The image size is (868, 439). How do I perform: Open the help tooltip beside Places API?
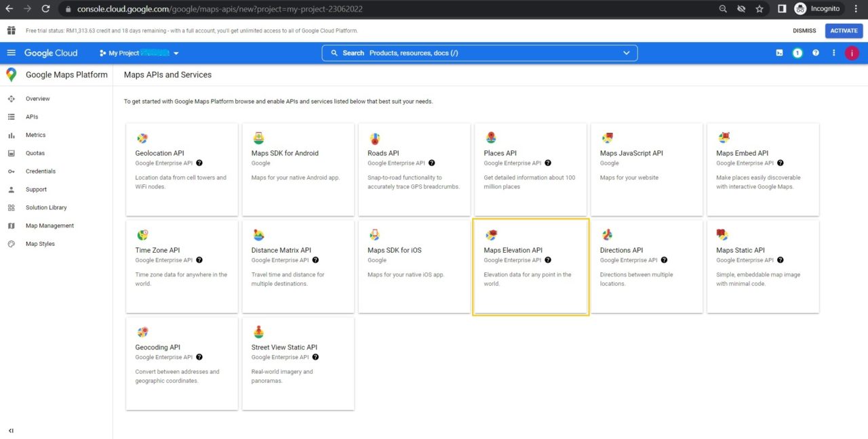(548, 163)
